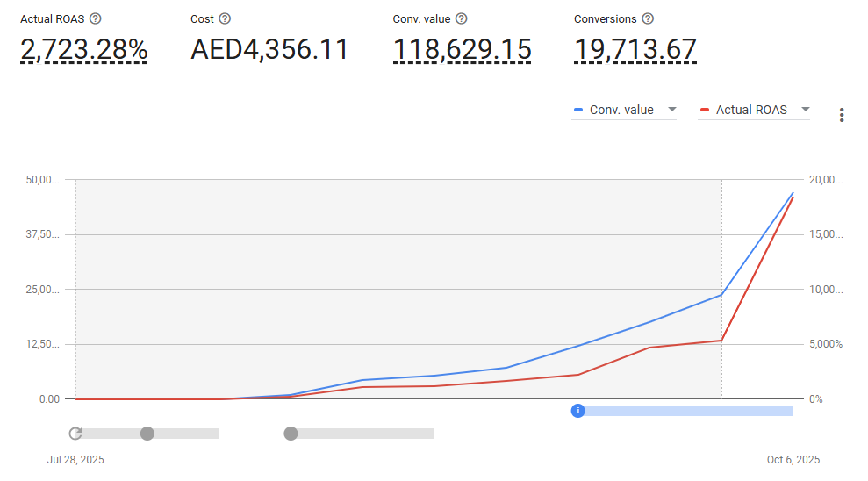Image resolution: width=868 pixels, height=481 pixels.
Task: Expand the Actual ROAS metric dropdown in legend
Action: click(805, 110)
